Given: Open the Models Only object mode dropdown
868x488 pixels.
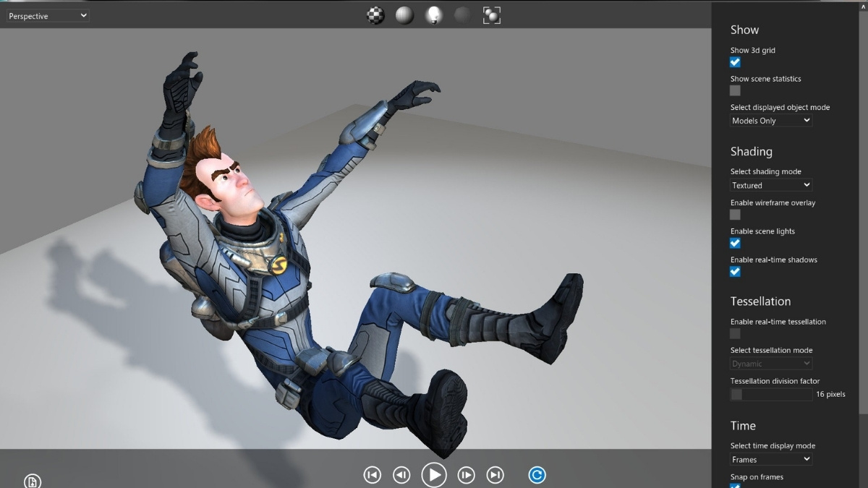Looking at the screenshot, I should [x=771, y=121].
